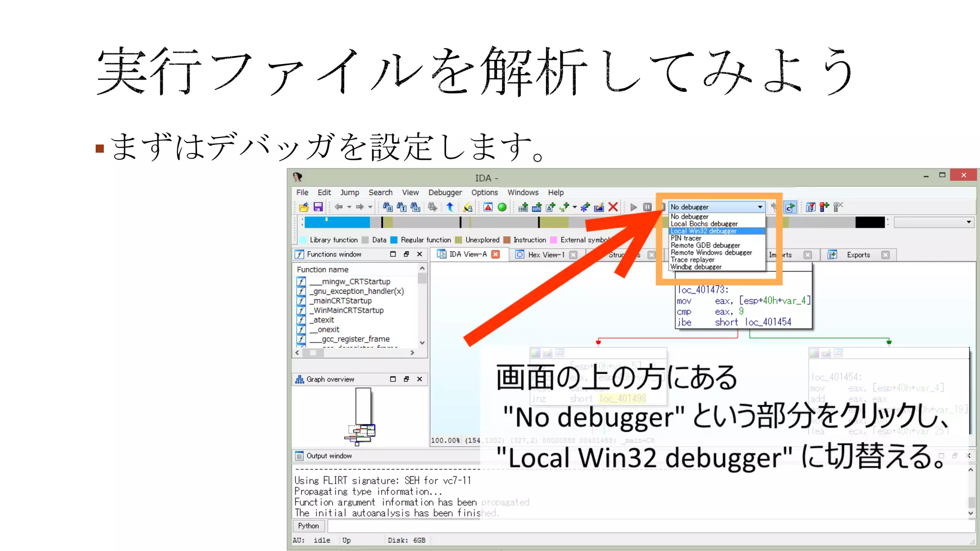This screenshot has height=551, width=980.
Task: Click the Python console button
Action: (x=309, y=526)
